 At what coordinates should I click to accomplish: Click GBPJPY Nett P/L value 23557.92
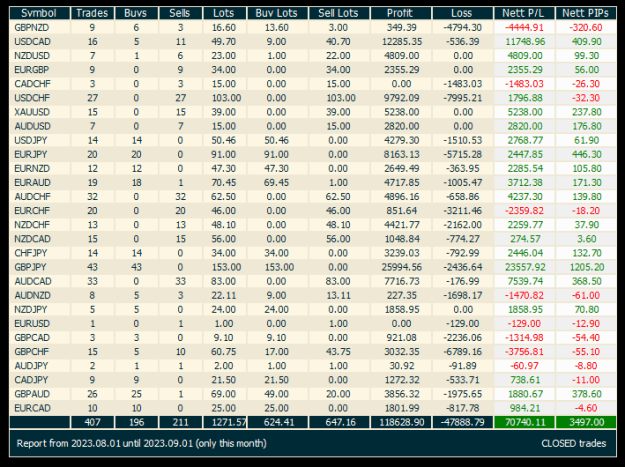click(x=525, y=267)
